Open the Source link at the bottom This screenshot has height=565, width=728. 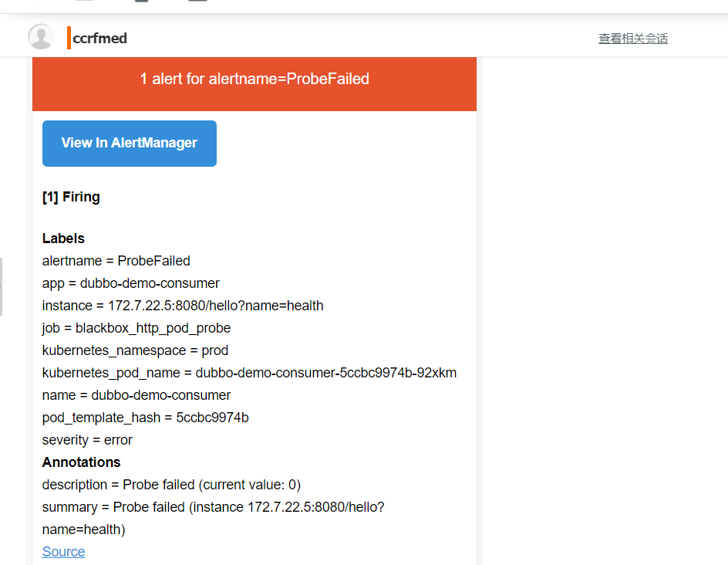point(63,552)
